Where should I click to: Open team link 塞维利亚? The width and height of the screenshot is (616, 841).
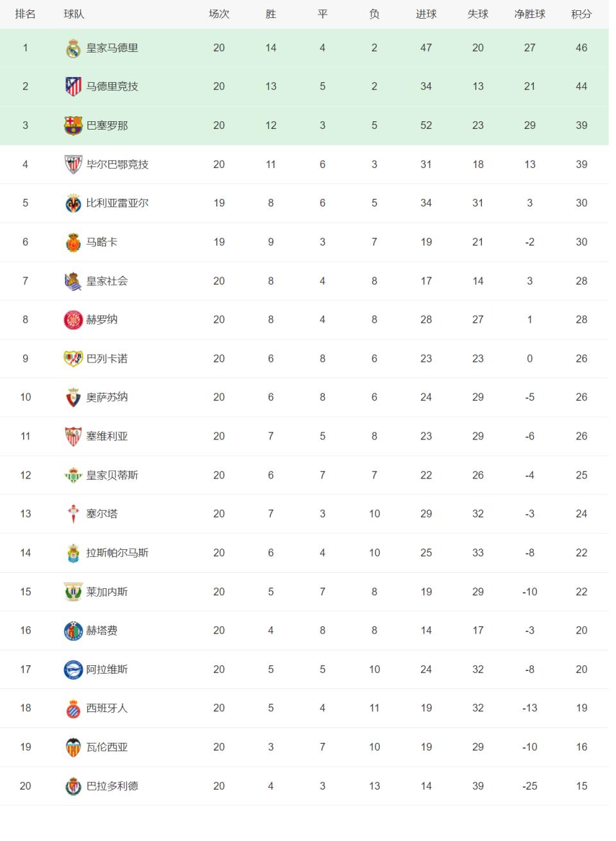[107, 436]
